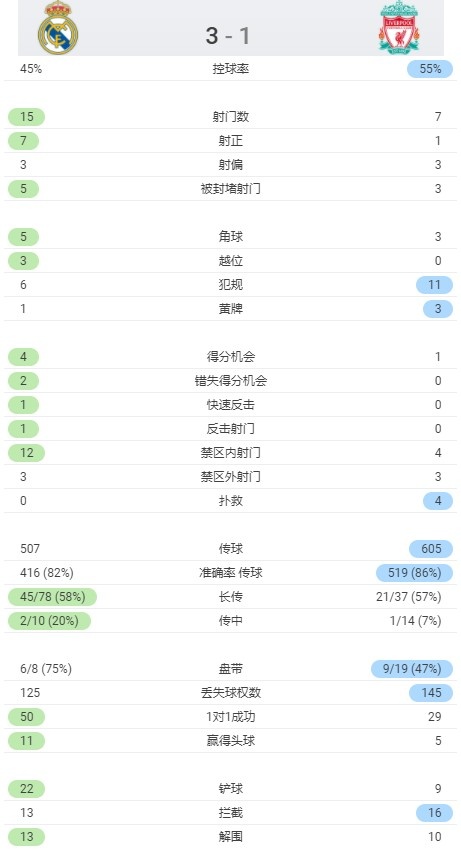Select the 15 shots green badge

click(27, 117)
